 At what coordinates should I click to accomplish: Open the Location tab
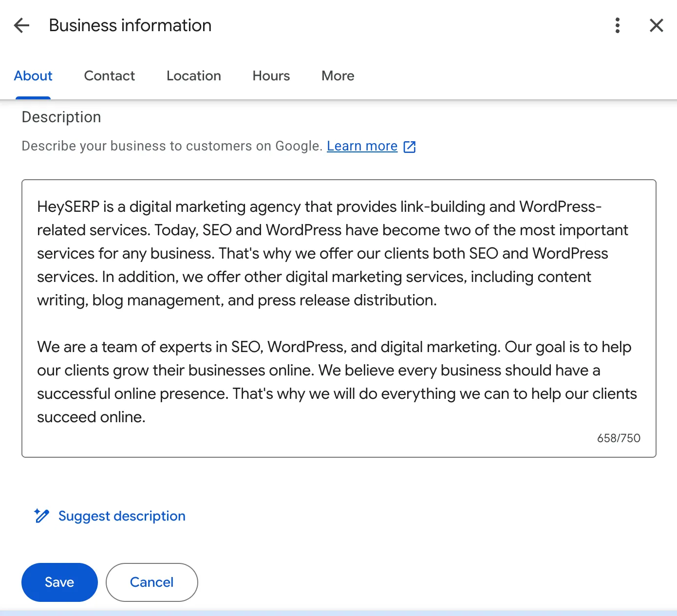[x=194, y=76]
